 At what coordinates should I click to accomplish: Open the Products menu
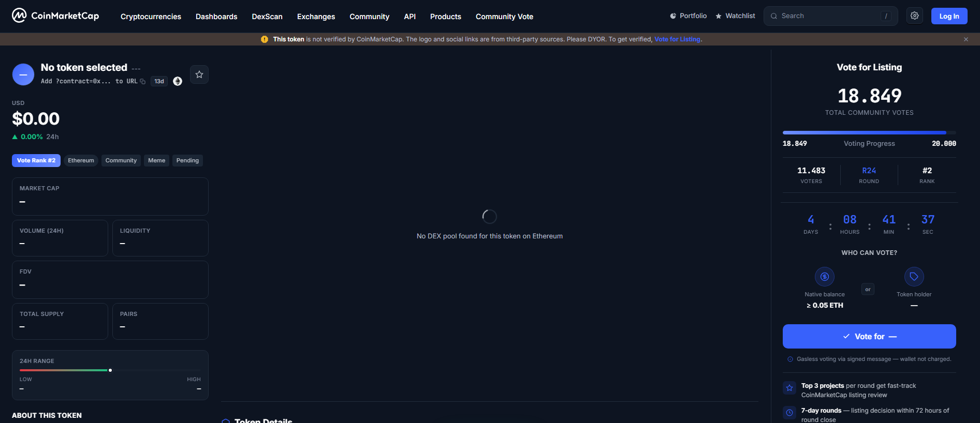[445, 17]
